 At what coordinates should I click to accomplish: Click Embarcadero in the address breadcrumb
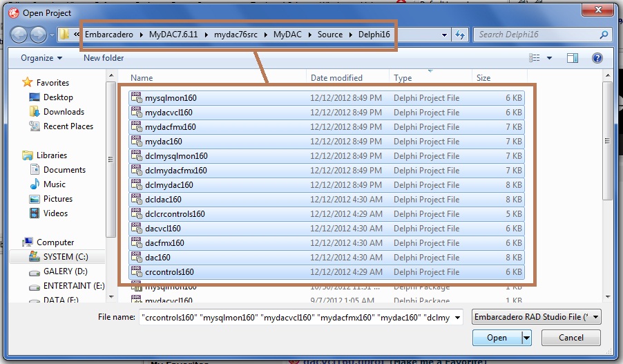[109, 35]
